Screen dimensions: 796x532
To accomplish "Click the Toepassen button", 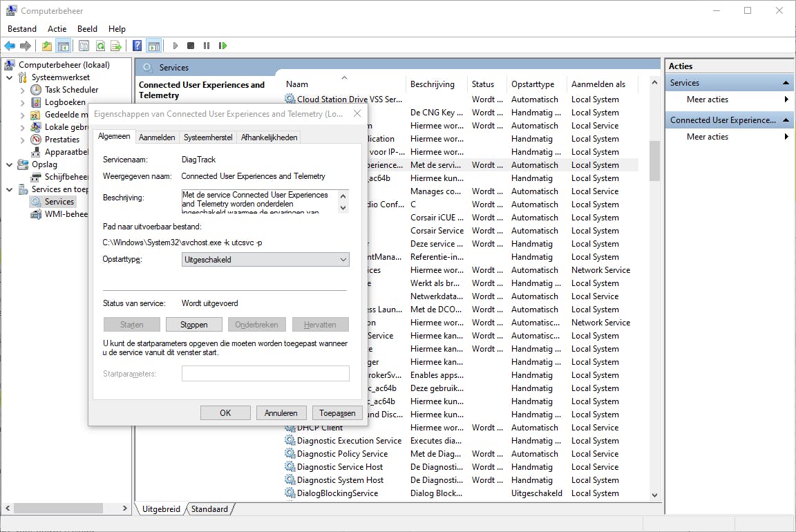I will [x=337, y=413].
